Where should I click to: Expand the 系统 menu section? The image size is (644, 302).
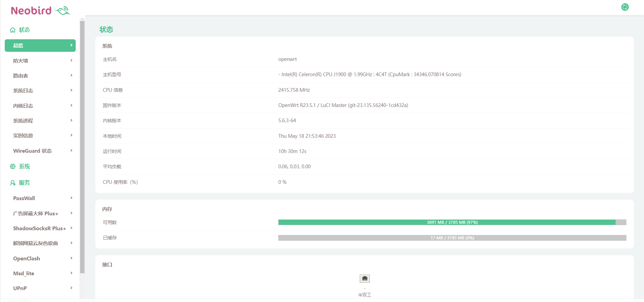pyautogui.click(x=24, y=166)
